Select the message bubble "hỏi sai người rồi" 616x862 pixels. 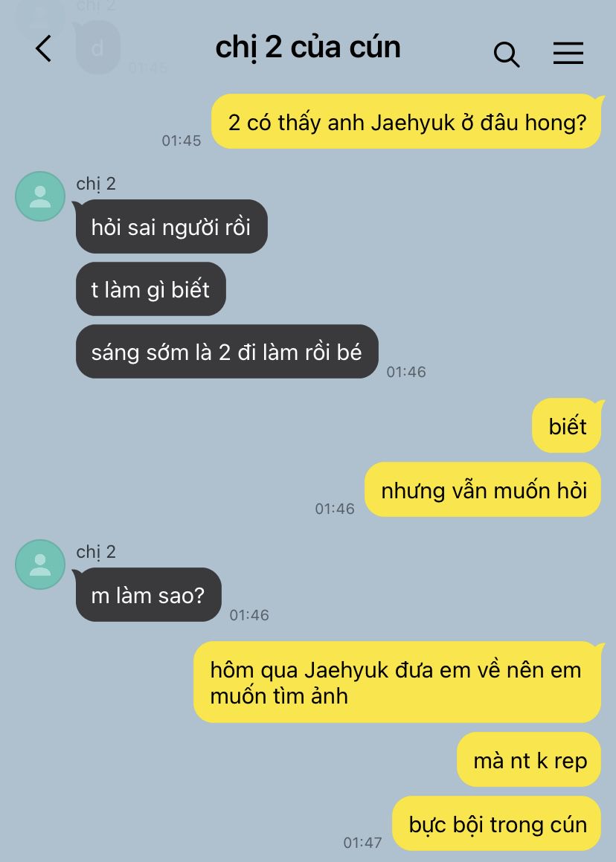171,227
